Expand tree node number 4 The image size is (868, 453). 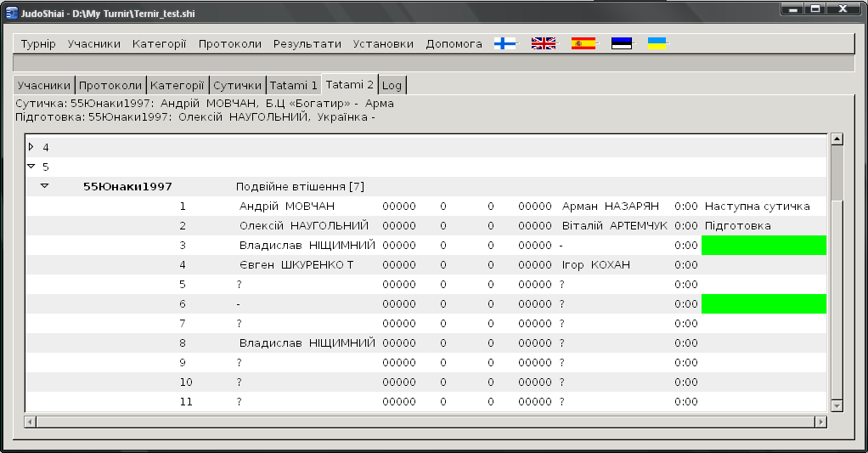31,147
